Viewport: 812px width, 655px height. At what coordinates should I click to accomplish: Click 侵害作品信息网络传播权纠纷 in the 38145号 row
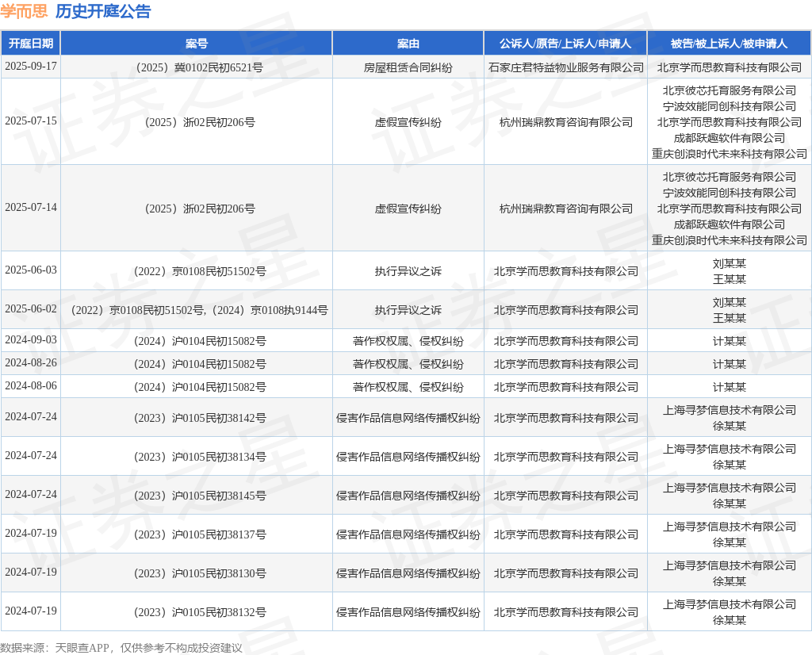pyautogui.click(x=408, y=496)
